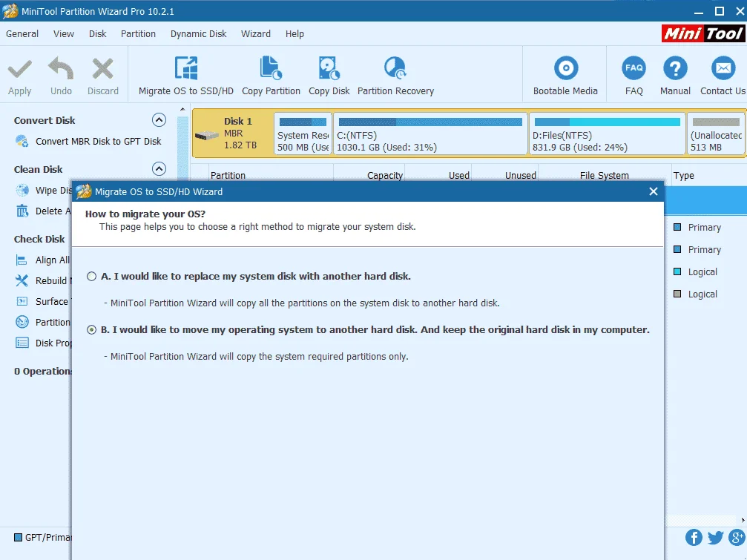This screenshot has width=747, height=560.
Task: Click the Surface Test icon
Action: (22, 301)
